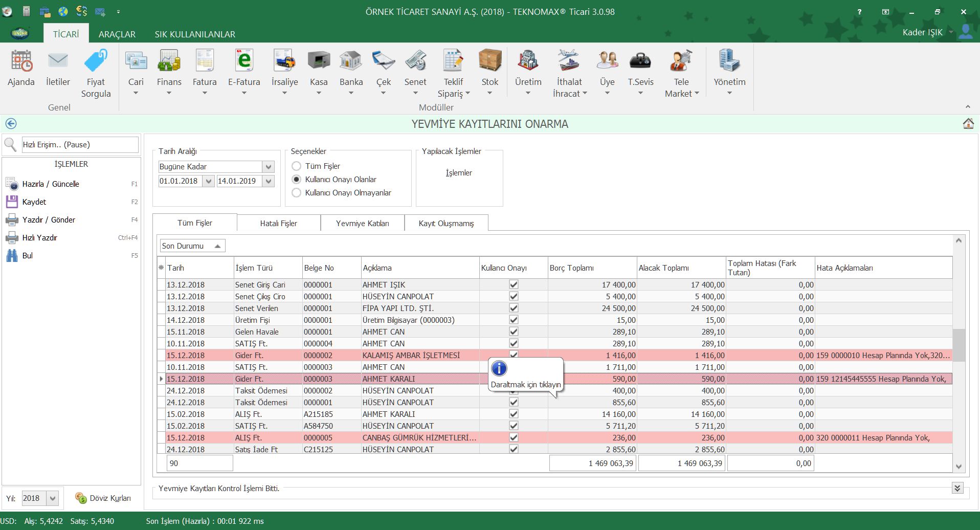The image size is (980, 530).
Task: Select the Tüm Fişler radio option
Action: (296, 166)
